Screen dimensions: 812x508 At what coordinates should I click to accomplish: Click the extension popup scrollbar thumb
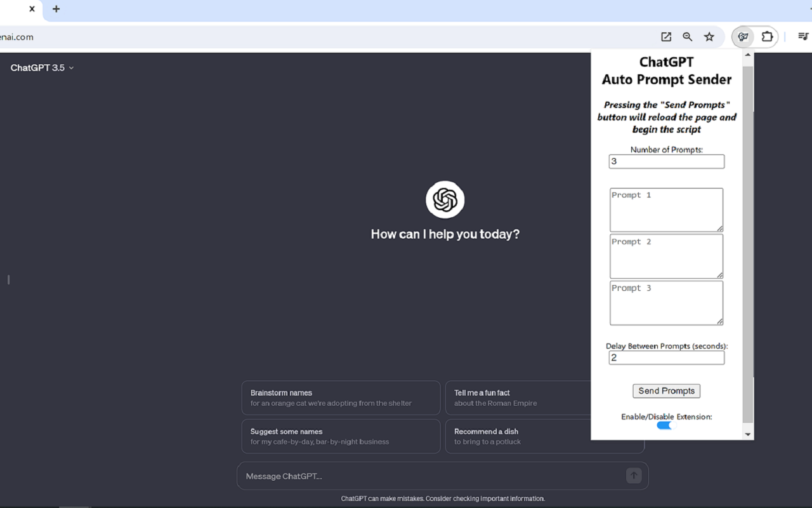click(748, 244)
